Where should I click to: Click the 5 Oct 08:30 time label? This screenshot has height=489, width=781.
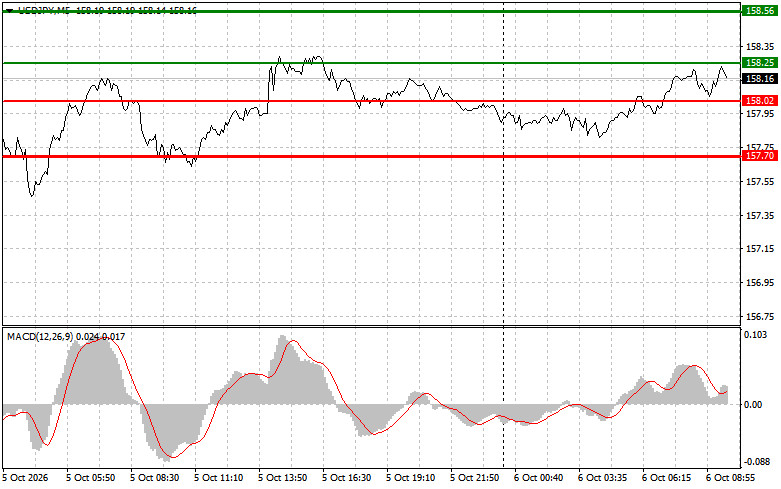pyautogui.click(x=154, y=478)
